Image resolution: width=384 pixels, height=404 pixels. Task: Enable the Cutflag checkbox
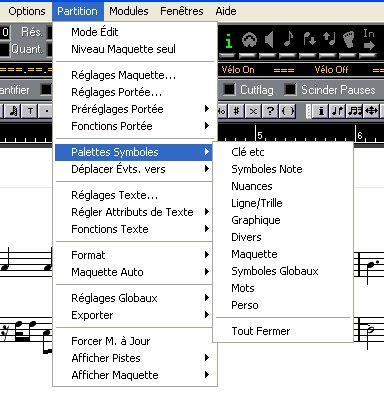pyautogui.click(x=229, y=89)
